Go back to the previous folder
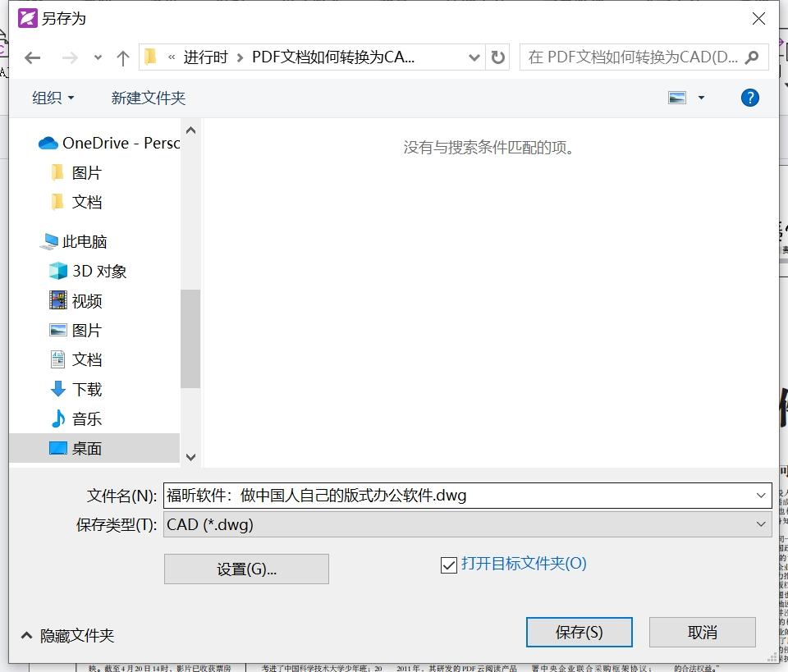The height and width of the screenshot is (672, 788). pos(33,57)
